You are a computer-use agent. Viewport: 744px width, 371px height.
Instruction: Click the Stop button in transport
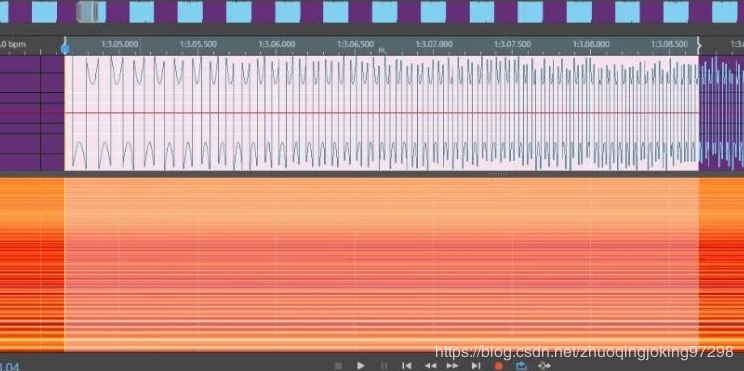click(338, 366)
